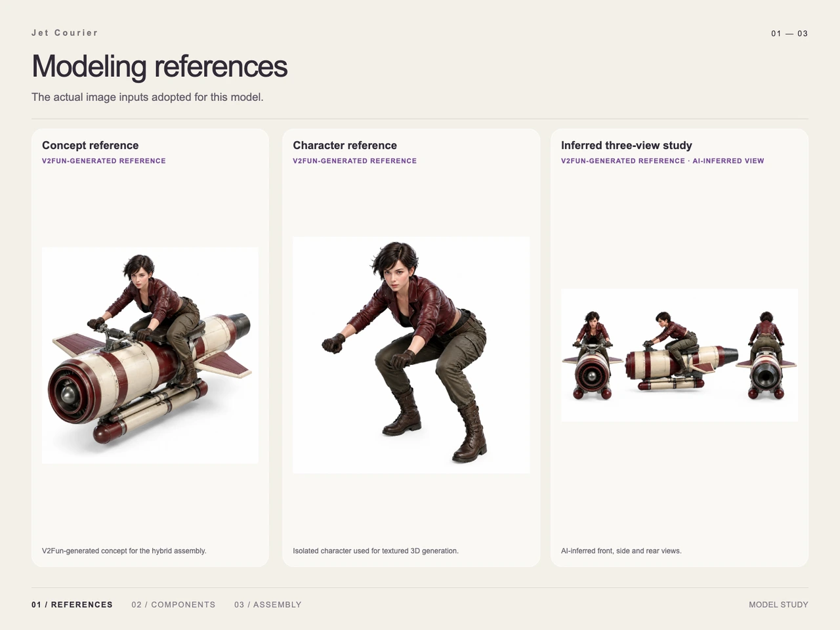Switch to the 03 / ASSEMBLY section

coord(268,604)
